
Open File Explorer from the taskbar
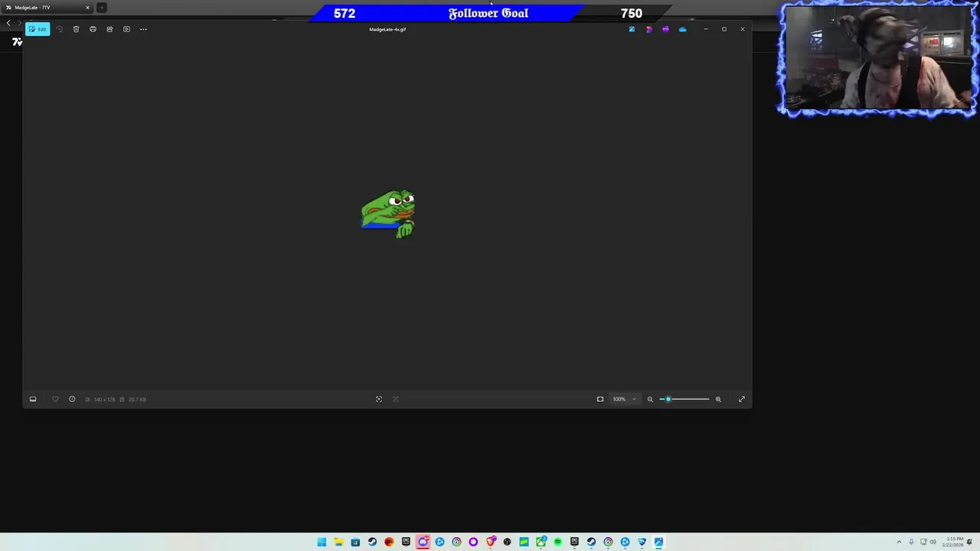tap(338, 542)
